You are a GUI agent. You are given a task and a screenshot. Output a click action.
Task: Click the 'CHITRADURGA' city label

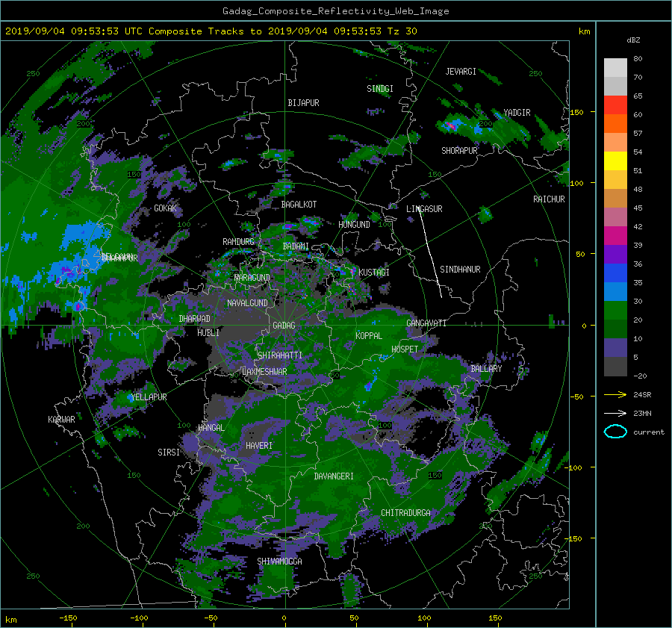pos(406,513)
